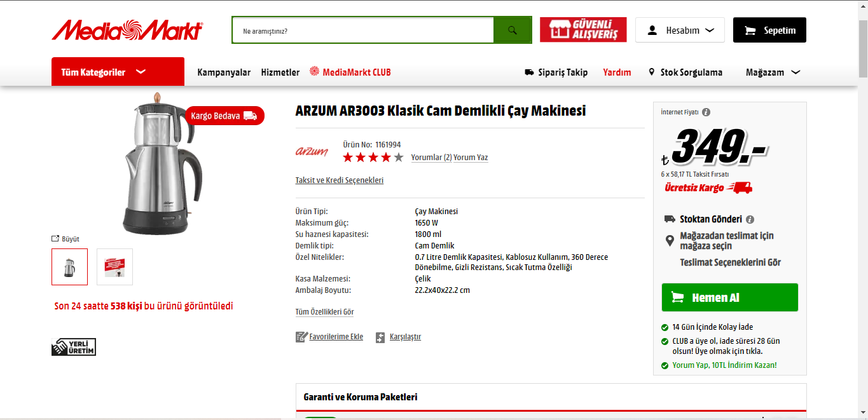Open Yorumlar (2) reviews link

point(431,158)
